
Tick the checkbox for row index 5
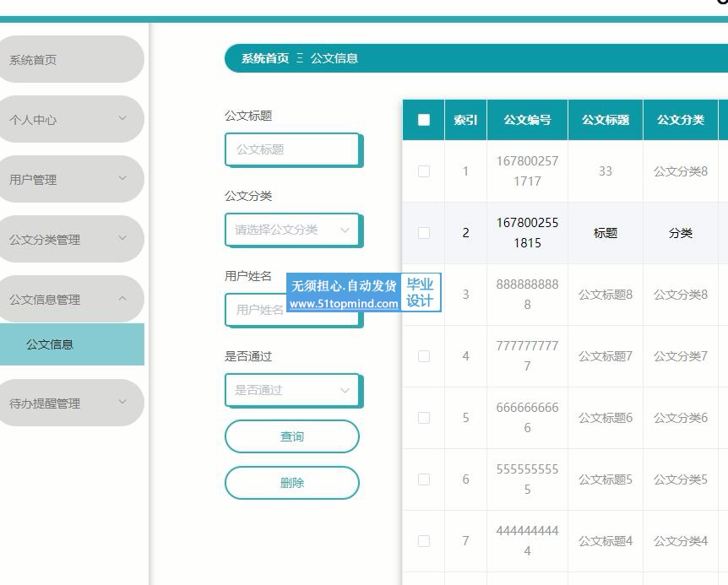pos(424,418)
